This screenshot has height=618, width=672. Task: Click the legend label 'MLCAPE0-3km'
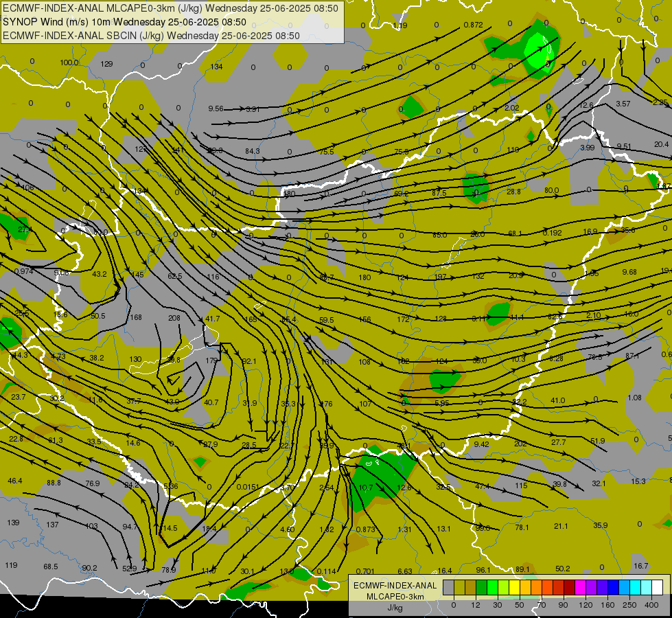click(x=395, y=597)
